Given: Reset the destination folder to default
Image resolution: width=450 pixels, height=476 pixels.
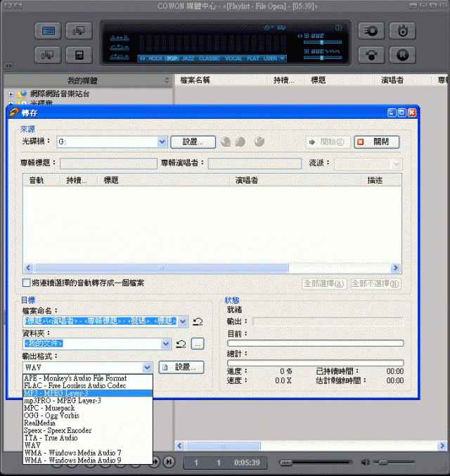Looking at the screenshot, I should click(x=181, y=344).
